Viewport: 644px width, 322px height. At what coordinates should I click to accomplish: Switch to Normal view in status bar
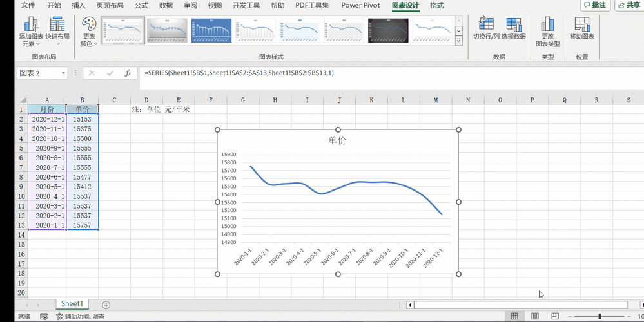(x=514, y=316)
